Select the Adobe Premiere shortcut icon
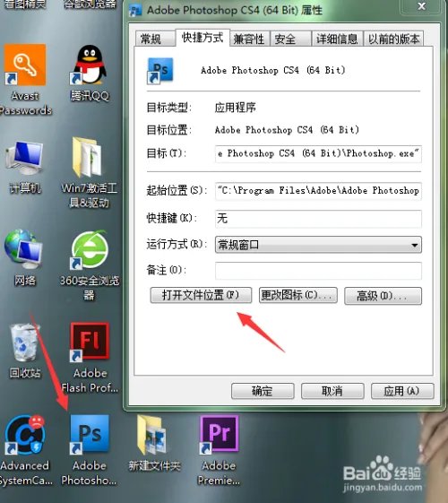This screenshot has height=503, width=448. (220, 435)
